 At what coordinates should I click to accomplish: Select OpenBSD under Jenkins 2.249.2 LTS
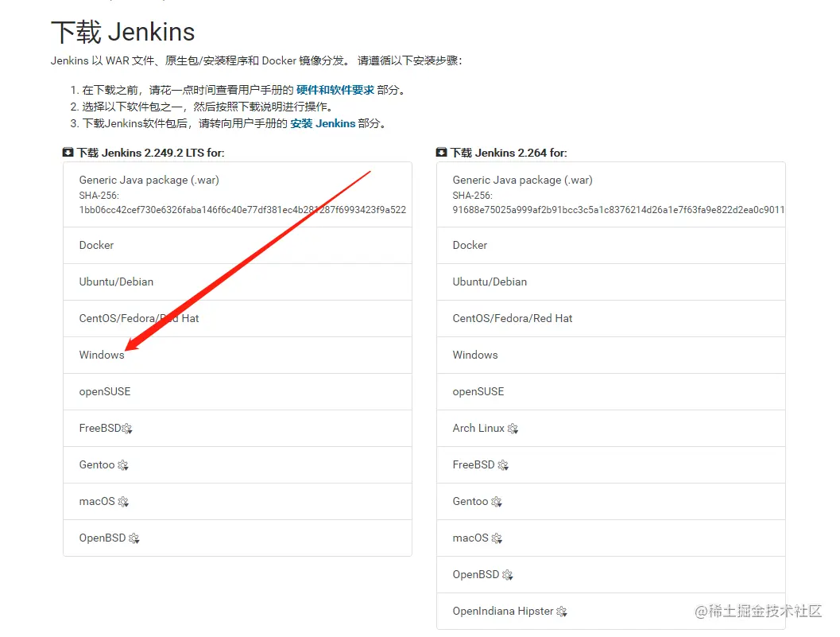(238, 538)
